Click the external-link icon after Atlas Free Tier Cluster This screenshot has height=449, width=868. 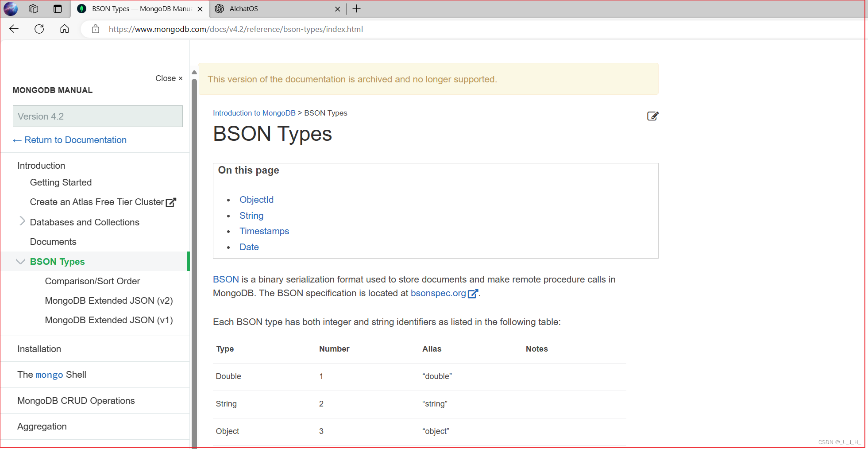click(171, 202)
